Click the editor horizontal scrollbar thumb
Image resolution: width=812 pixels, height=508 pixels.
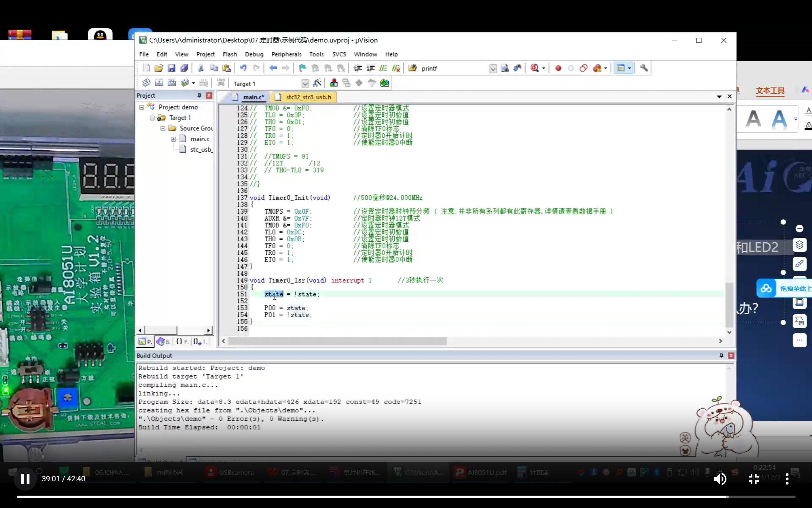tap(337, 341)
